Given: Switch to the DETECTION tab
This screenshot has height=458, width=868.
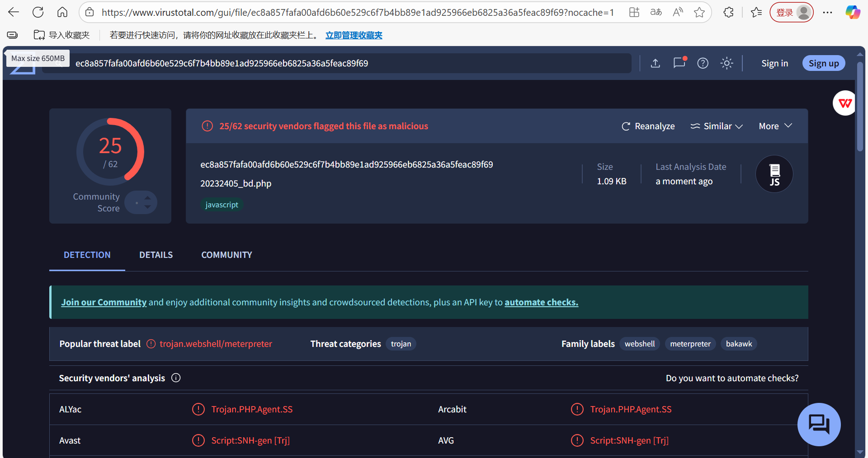Looking at the screenshot, I should [87, 255].
